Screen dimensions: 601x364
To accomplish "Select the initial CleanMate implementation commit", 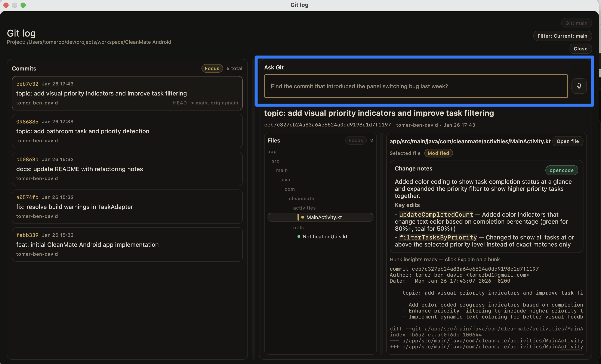I will pos(127,244).
